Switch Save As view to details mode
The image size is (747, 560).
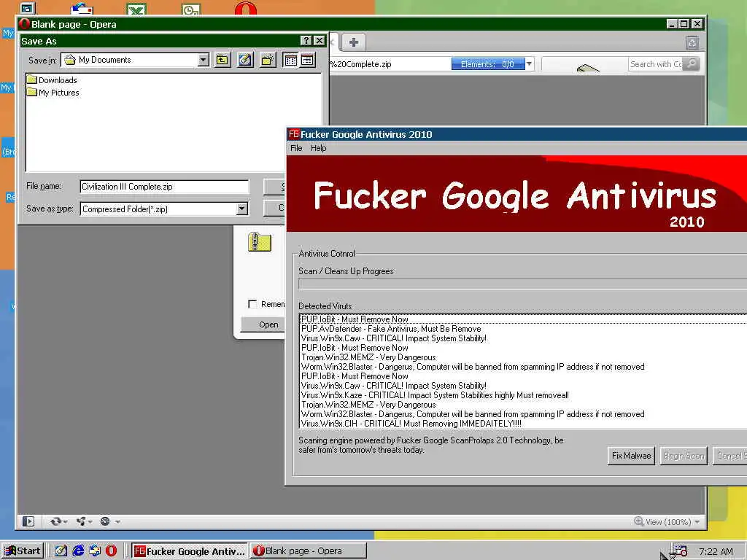pos(308,60)
